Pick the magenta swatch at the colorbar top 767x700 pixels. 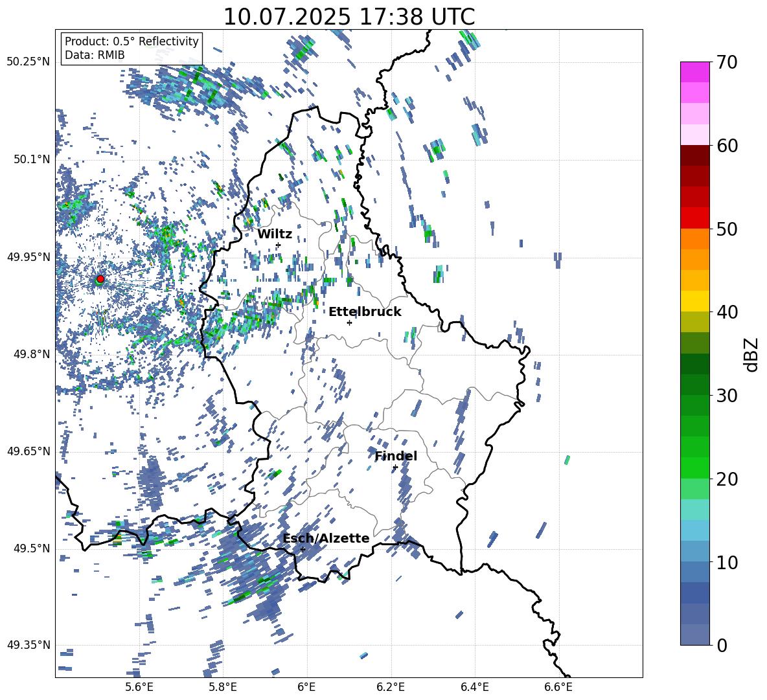coord(695,72)
